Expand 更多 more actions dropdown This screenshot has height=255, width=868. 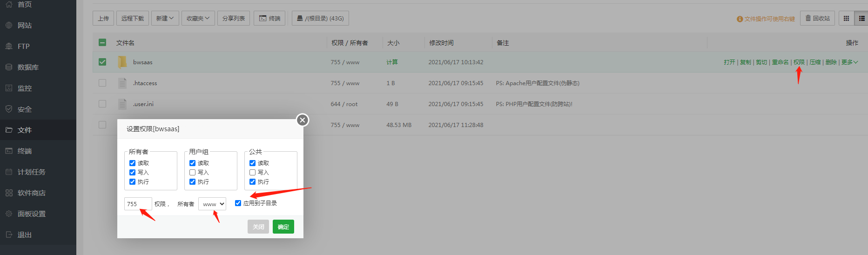pos(849,62)
